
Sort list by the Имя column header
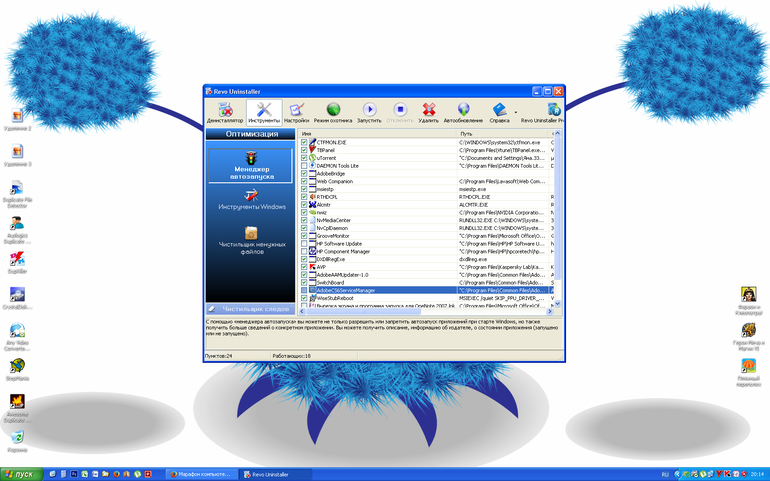click(x=378, y=134)
